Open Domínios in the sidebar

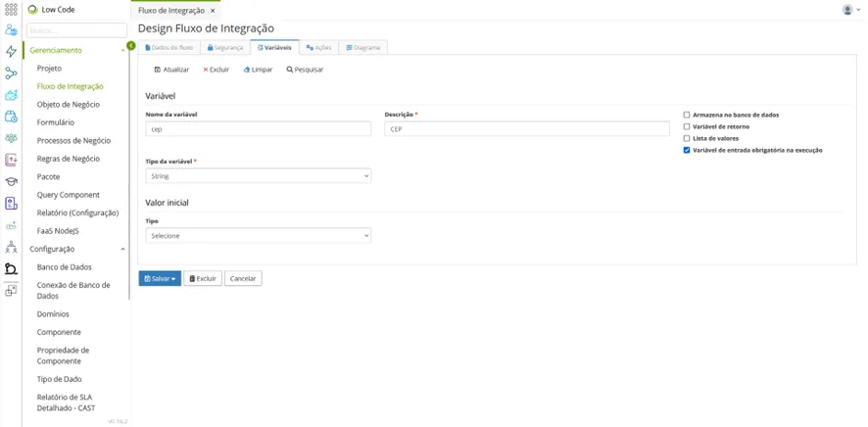point(53,314)
